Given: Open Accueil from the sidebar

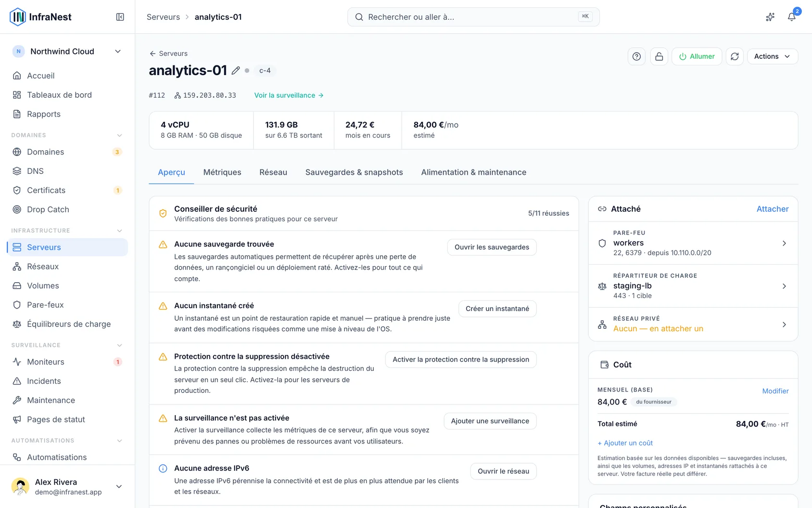Looking at the screenshot, I should tap(67, 76).
